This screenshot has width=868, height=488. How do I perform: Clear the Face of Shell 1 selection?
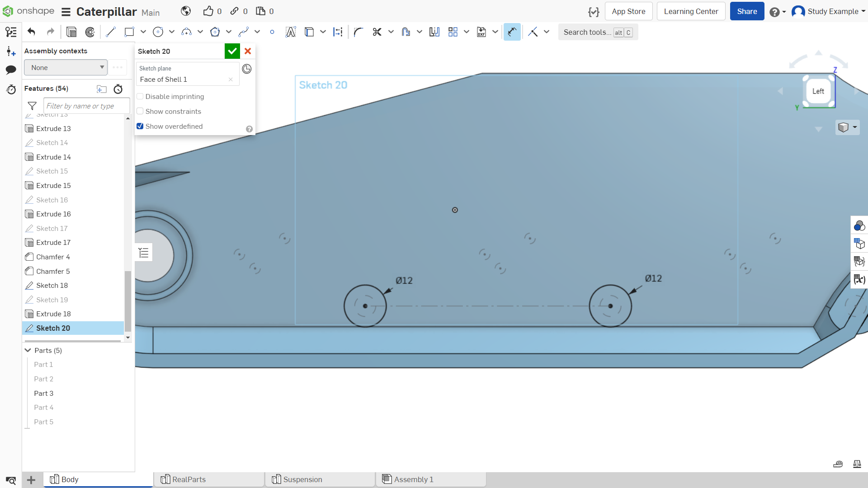tap(231, 80)
